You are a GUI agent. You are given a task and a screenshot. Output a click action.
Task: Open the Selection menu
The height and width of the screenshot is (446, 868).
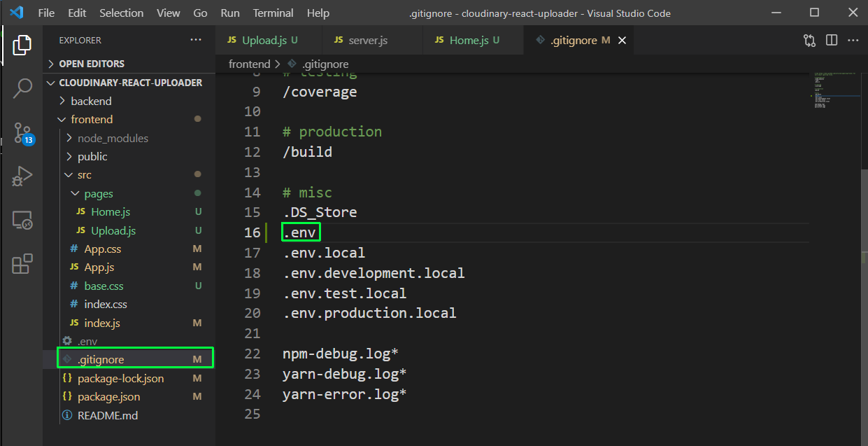[122, 13]
